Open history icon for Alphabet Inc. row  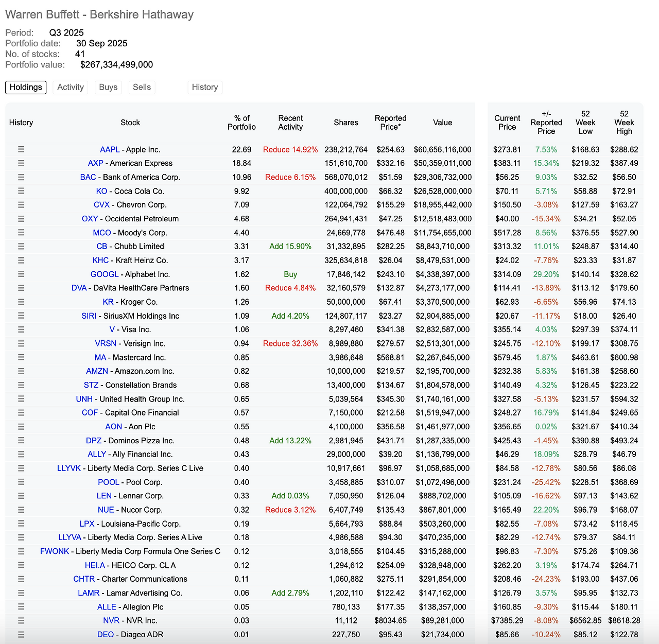[21, 274]
